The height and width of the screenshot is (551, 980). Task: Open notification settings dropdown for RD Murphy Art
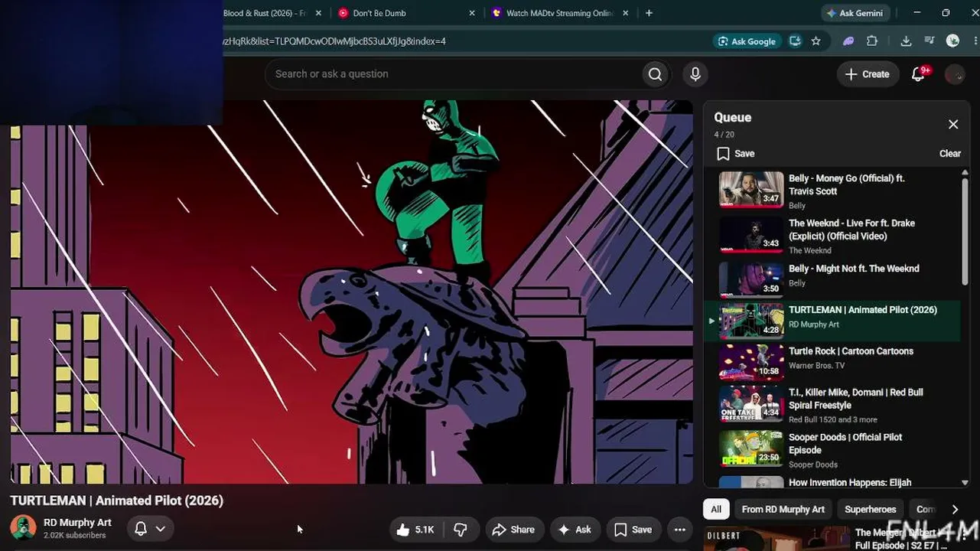click(x=150, y=529)
